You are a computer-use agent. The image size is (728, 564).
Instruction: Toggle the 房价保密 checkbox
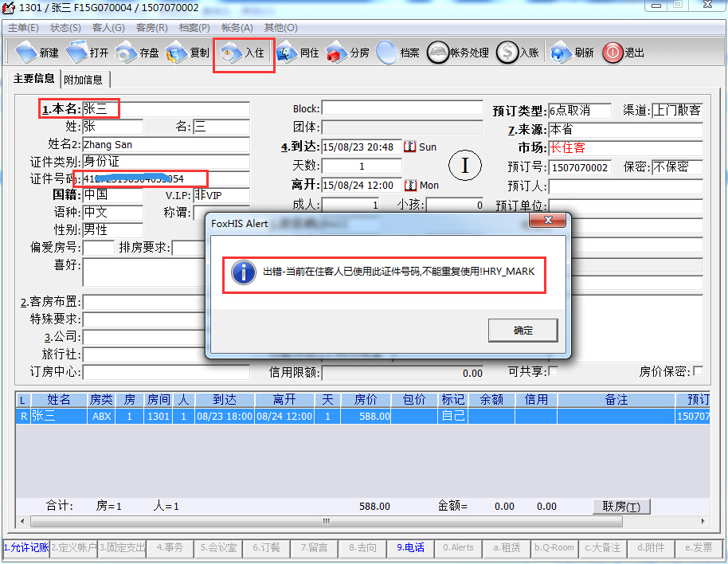pyautogui.click(x=698, y=371)
